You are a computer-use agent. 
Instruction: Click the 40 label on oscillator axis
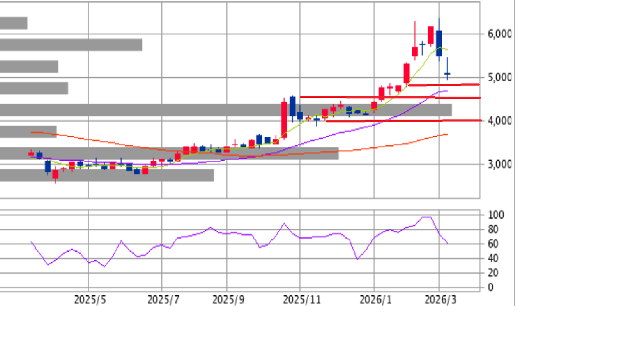coord(491,258)
